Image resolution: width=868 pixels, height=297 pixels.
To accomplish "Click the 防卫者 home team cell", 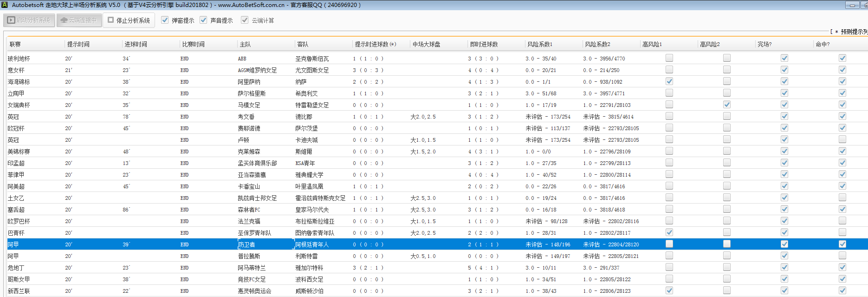I will pos(246,244).
